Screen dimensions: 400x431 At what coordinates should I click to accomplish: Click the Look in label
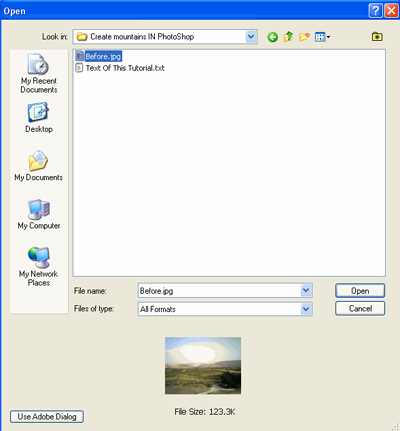click(x=55, y=37)
